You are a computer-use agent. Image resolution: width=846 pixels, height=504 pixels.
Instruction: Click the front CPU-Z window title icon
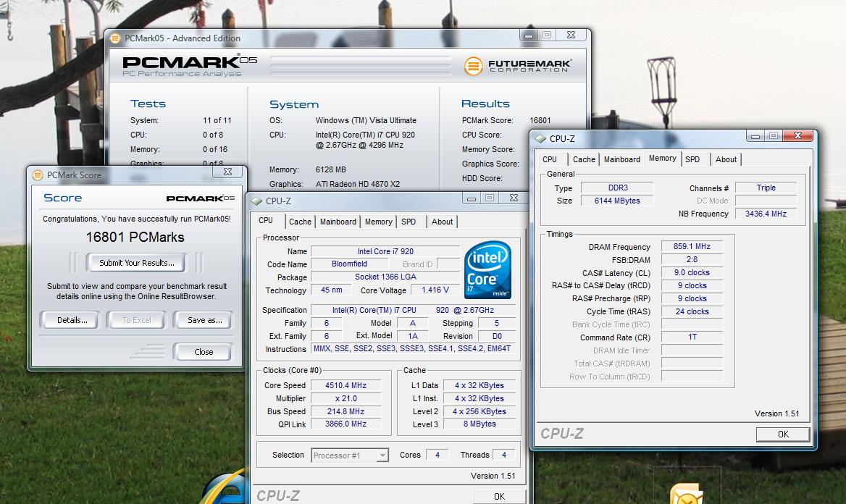point(257,201)
